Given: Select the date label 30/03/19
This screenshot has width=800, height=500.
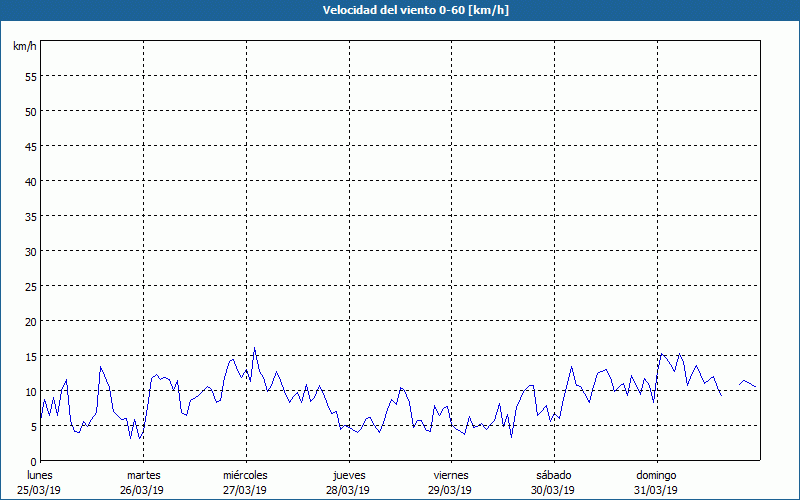Looking at the screenshot, I should [553, 490].
